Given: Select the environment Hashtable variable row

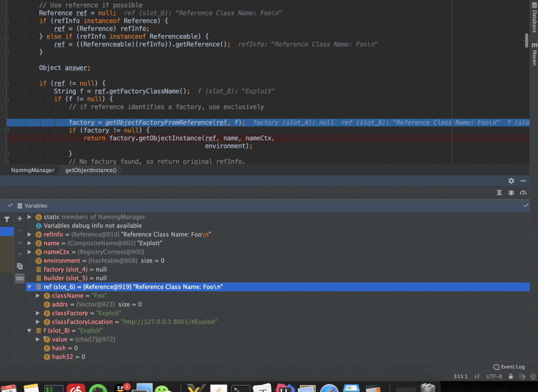Looking at the screenshot, I should click(102, 261).
